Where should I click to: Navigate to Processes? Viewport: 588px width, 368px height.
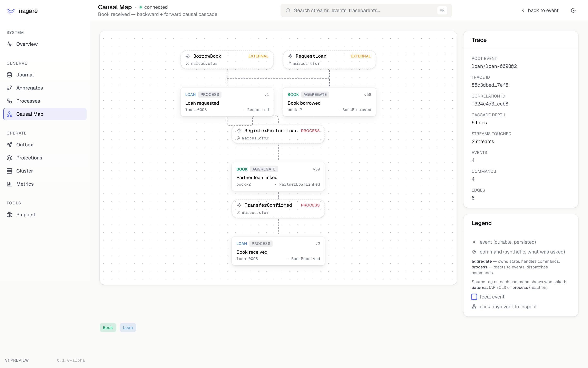click(45, 101)
